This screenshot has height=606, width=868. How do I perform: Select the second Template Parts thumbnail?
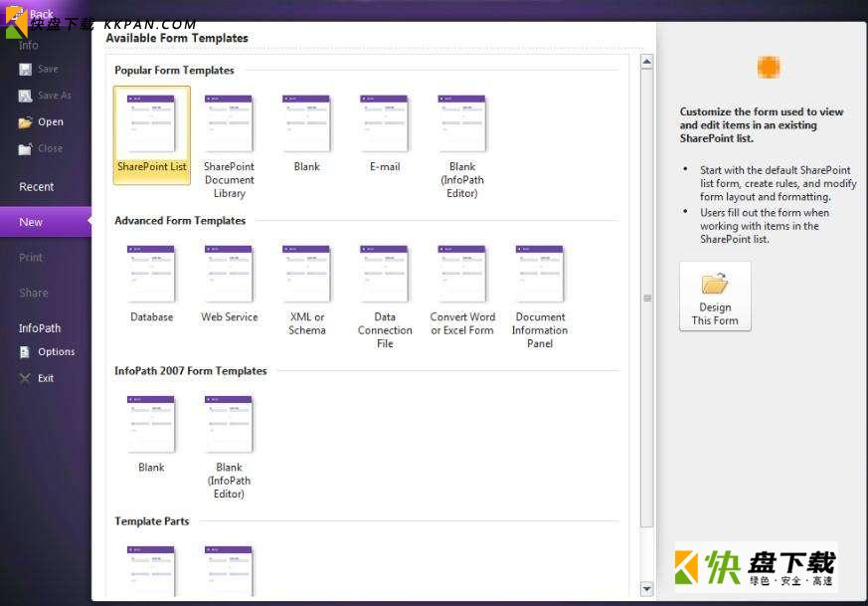pos(229,570)
